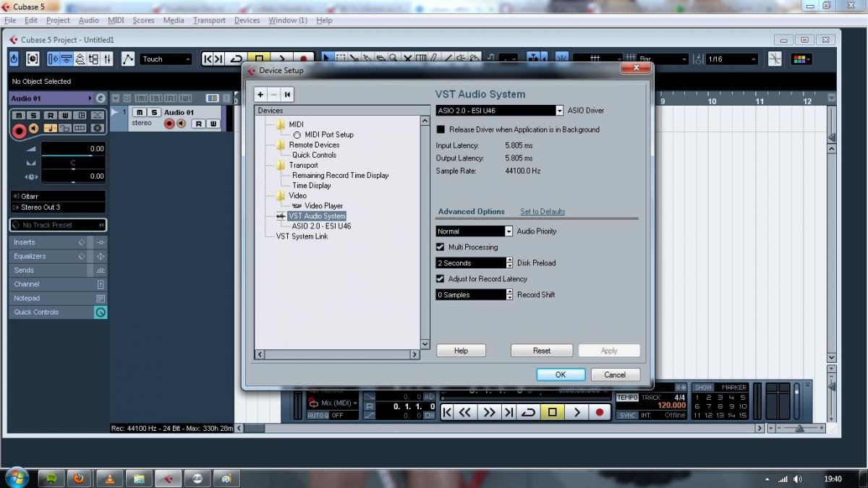Click transport panel Play button
This screenshot has width=868, height=488.
pyautogui.click(x=576, y=412)
